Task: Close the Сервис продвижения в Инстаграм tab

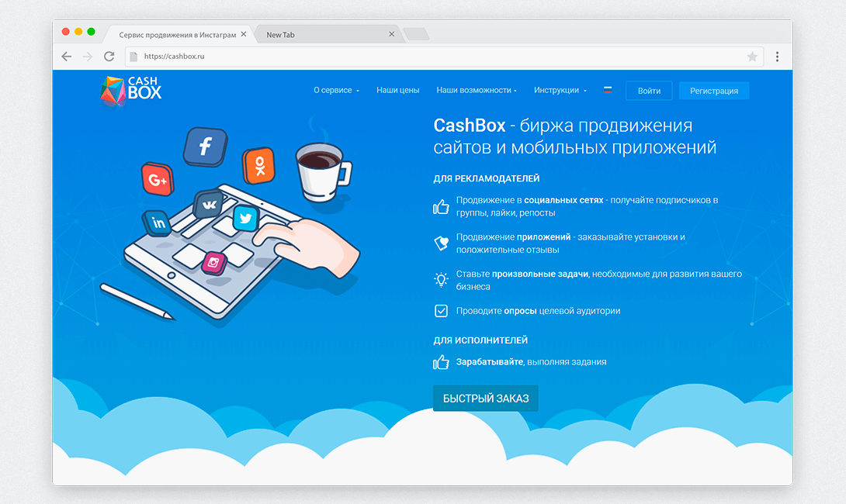Action: 244,34
